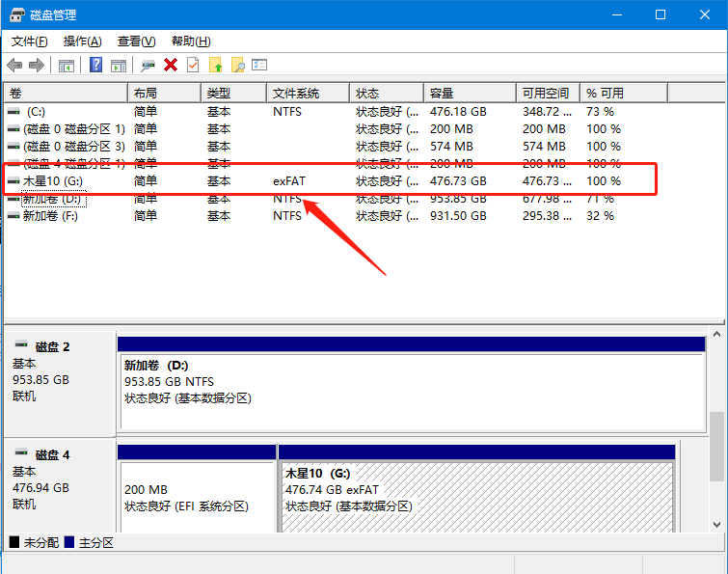Viewport: 728px width, 574px height.
Task: Select the 木星10 (G:) volume row
Action: [58, 180]
